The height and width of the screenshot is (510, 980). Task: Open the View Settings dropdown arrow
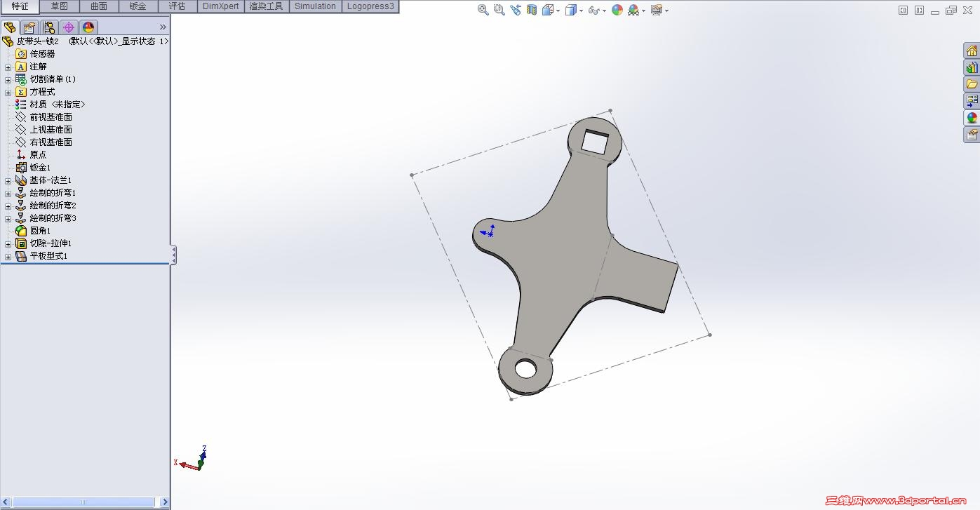(666, 11)
